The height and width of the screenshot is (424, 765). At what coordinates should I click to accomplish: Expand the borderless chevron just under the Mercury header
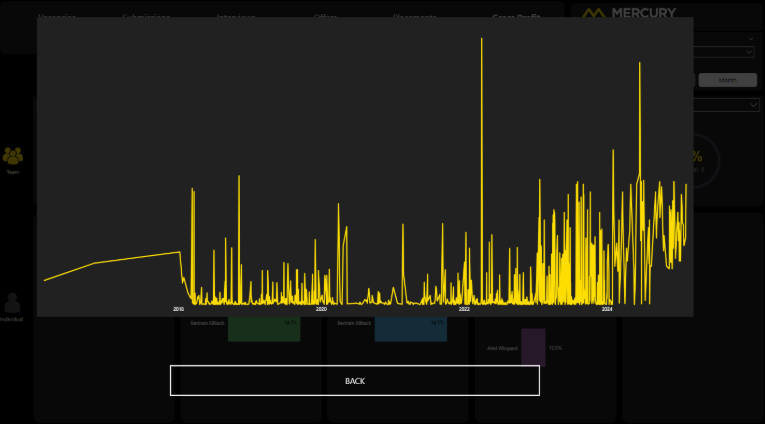coord(750,39)
